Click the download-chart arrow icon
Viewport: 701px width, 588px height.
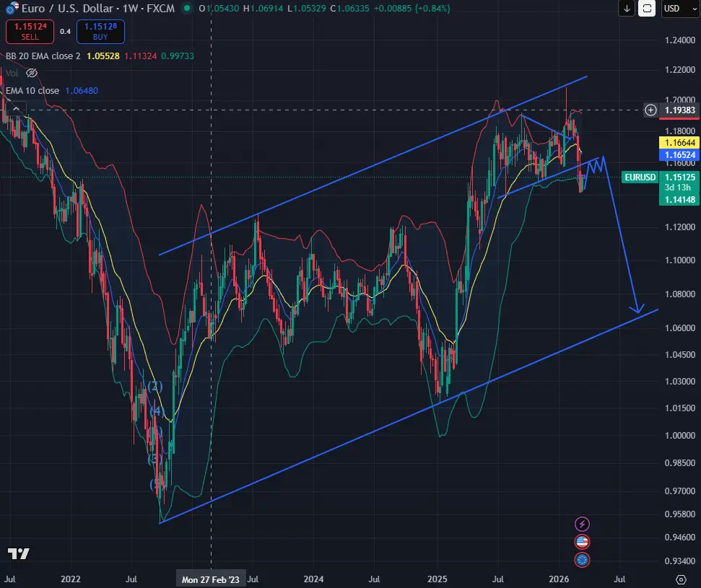[x=625, y=9]
